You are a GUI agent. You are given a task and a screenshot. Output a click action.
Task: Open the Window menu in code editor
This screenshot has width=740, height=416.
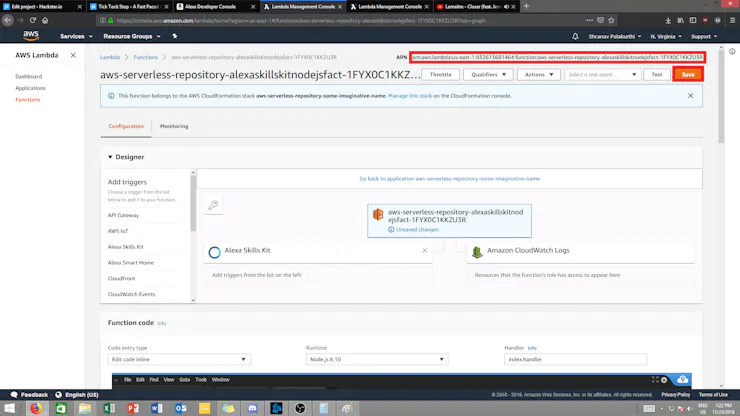point(220,380)
